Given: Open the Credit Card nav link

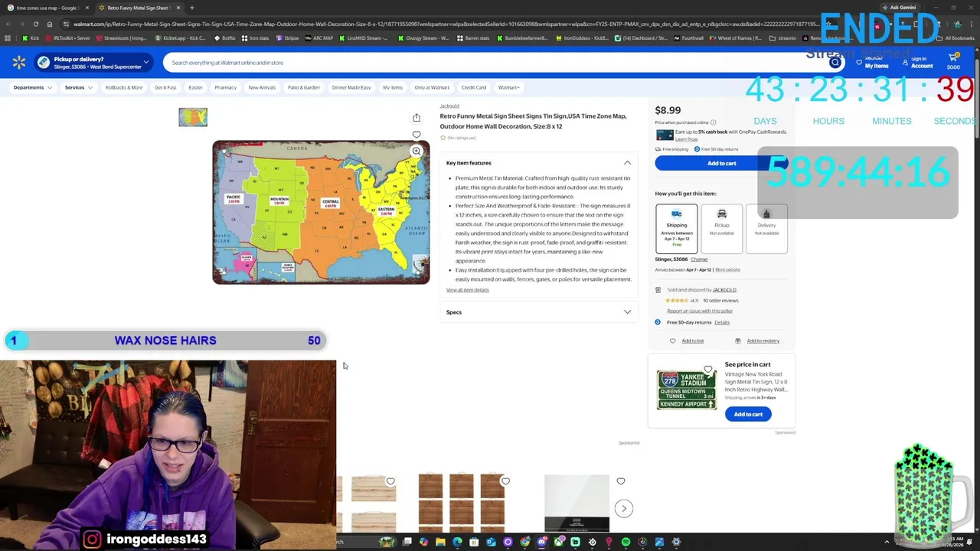Looking at the screenshot, I should click(x=474, y=87).
